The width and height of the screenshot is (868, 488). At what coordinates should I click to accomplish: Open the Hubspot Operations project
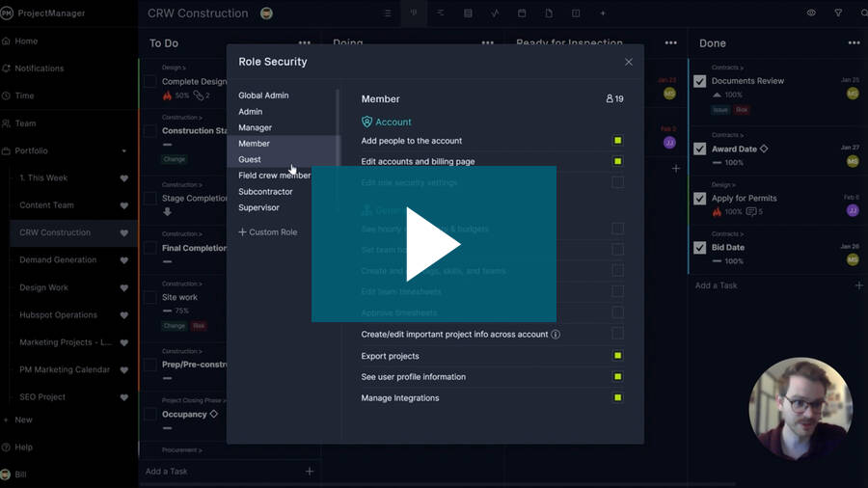point(58,314)
